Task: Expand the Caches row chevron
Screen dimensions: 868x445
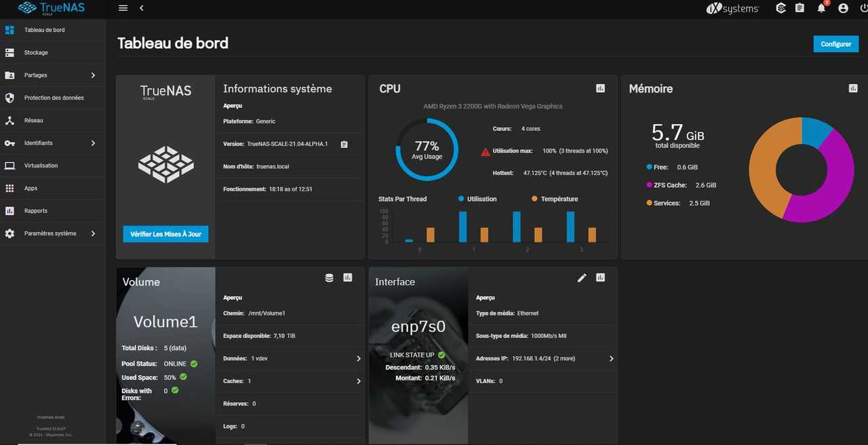Action: [359, 381]
